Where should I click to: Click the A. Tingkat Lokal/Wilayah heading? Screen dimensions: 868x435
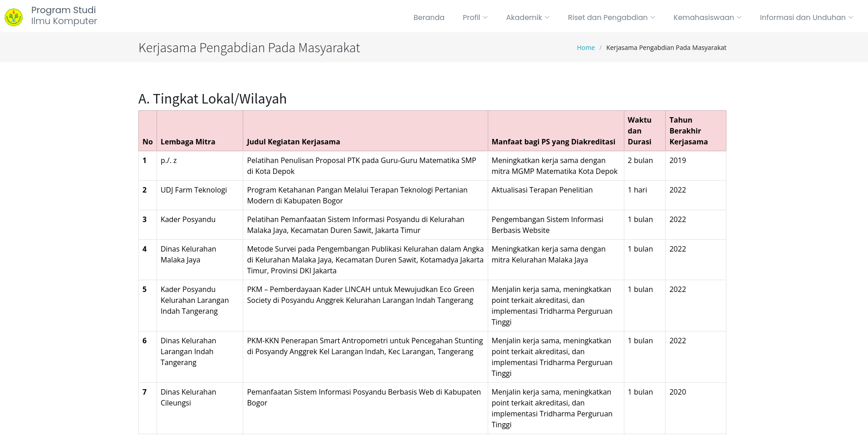coord(212,99)
